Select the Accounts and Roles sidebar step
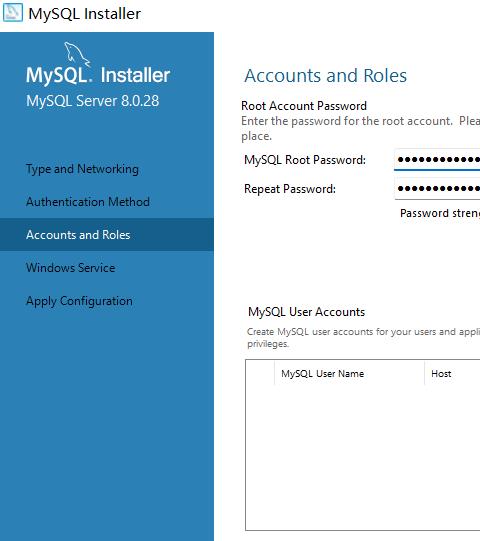Image resolution: width=480 pixels, height=541 pixels. 107,235
